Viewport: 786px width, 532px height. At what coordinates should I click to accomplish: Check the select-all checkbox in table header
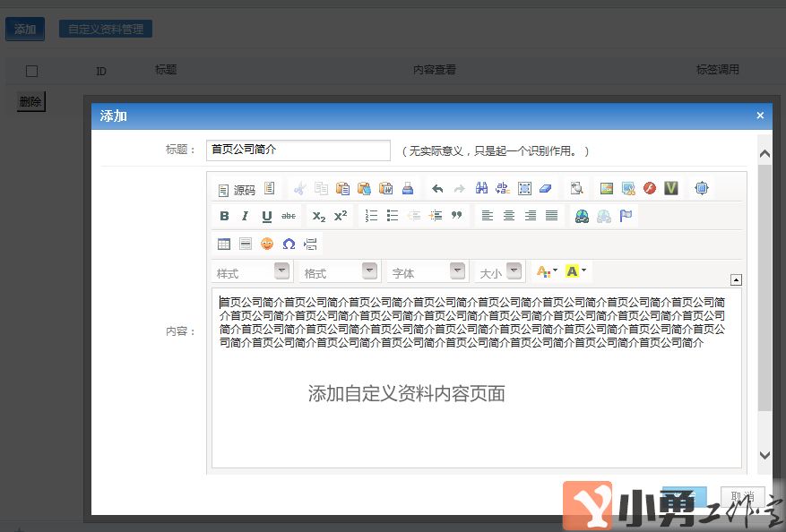(32, 71)
